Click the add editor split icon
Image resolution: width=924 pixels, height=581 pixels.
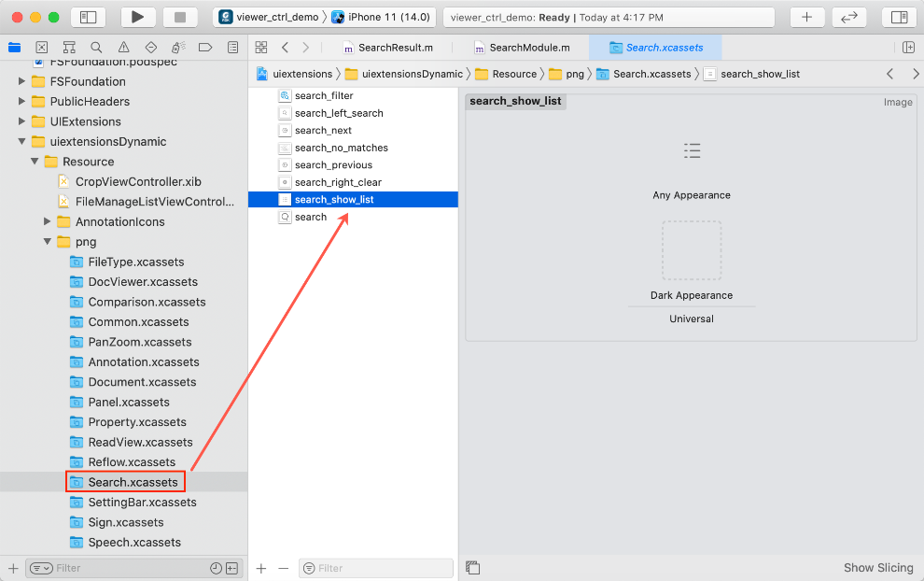pyautogui.click(x=908, y=48)
